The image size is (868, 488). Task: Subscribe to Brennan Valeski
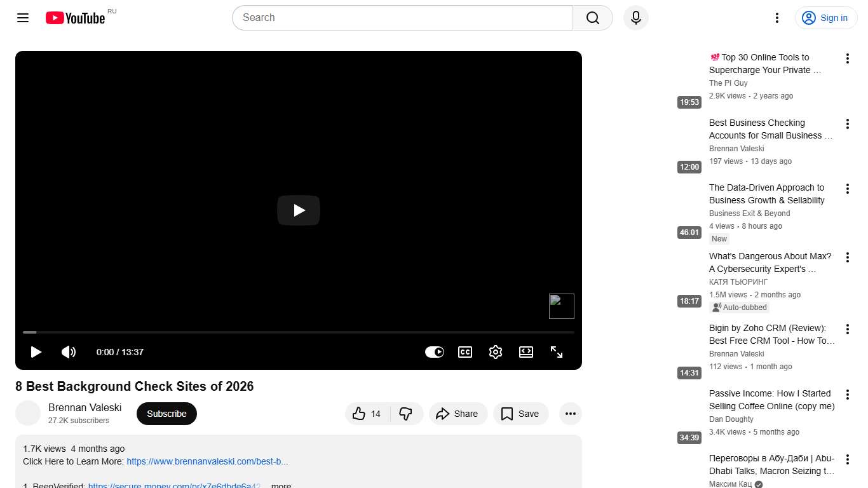[166, 413]
